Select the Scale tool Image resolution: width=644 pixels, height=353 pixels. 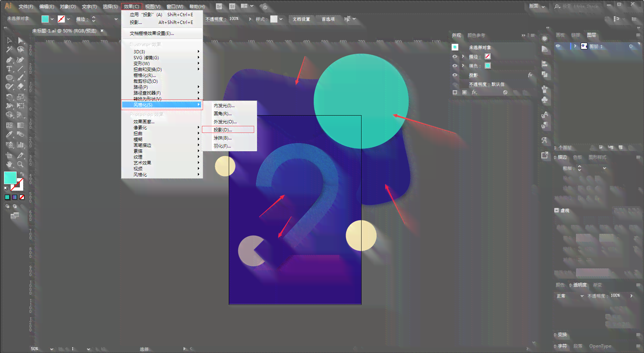pos(21,97)
